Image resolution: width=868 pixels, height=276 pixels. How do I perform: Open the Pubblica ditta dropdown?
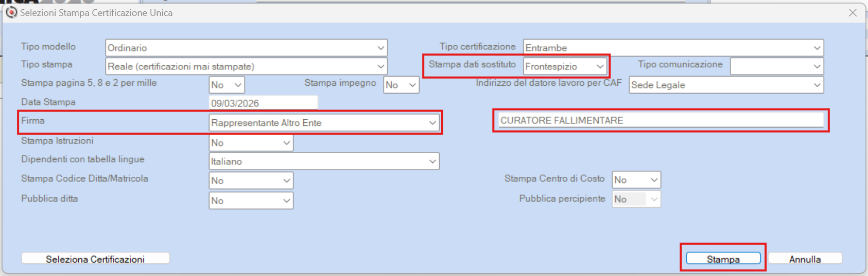251,200
